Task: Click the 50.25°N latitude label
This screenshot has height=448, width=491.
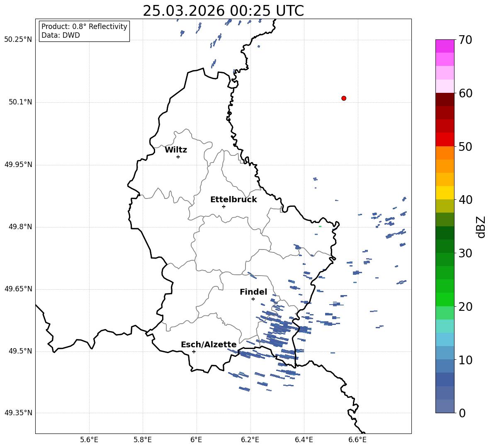Action: (18, 40)
